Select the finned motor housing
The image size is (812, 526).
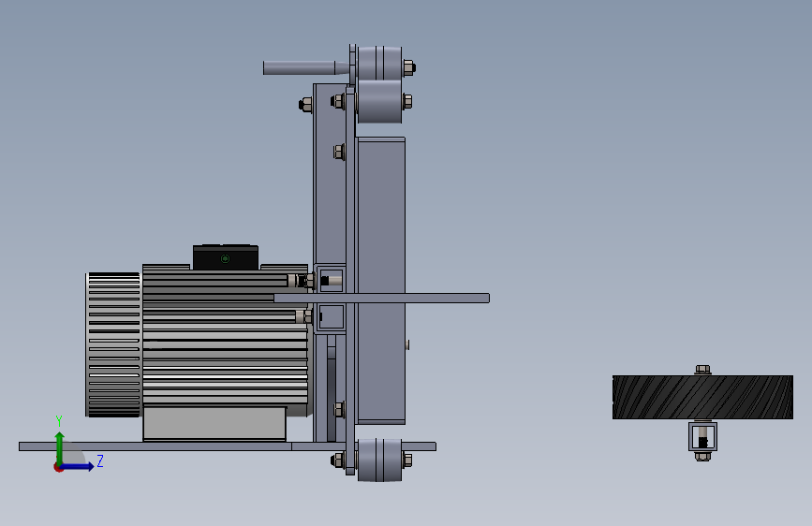pos(226,337)
